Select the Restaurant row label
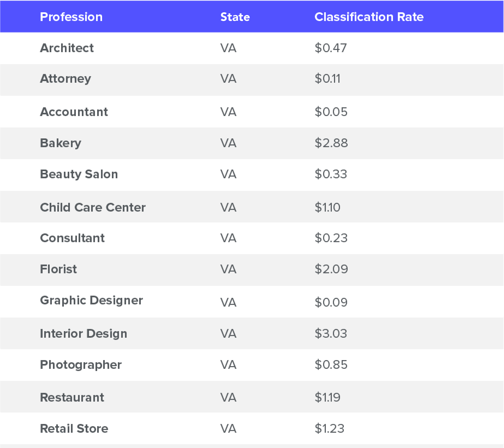The height and width of the screenshot is (448, 504). click(x=72, y=397)
